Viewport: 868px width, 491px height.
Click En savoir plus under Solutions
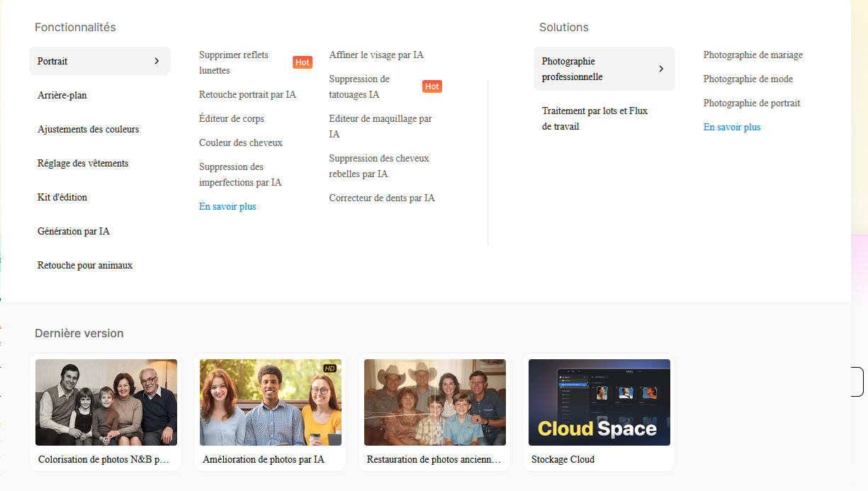732,127
